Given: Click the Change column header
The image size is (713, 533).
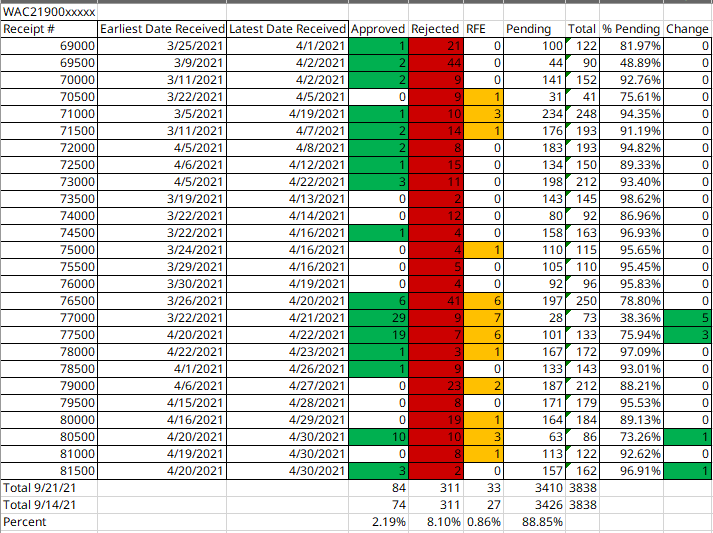Looking at the screenshot, I should click(x=688, y=29).
